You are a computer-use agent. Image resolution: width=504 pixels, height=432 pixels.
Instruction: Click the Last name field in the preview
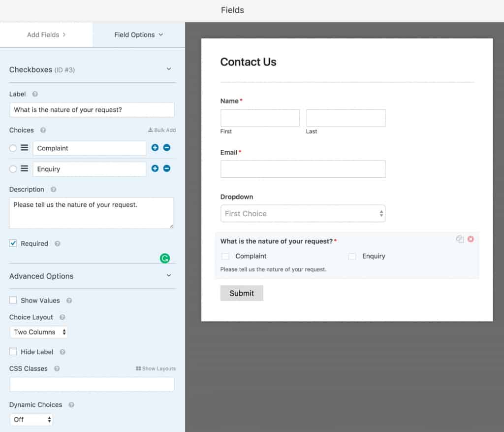[346, 118]
